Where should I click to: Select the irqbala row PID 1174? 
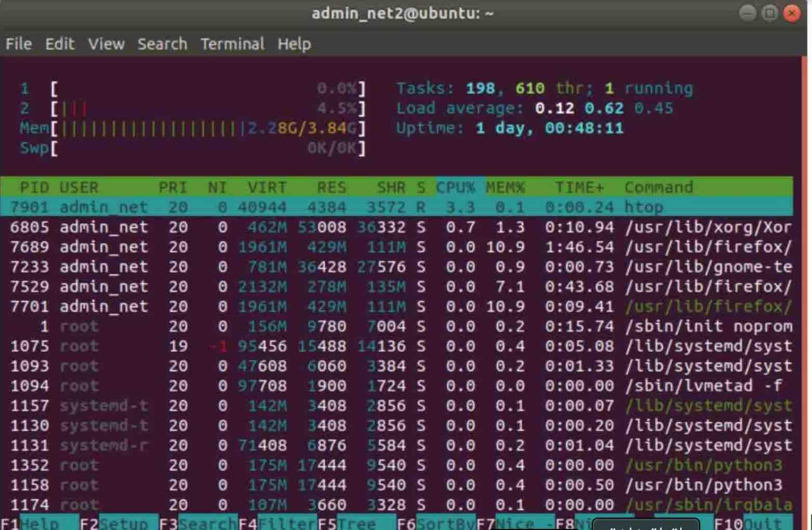click(397, 505)
